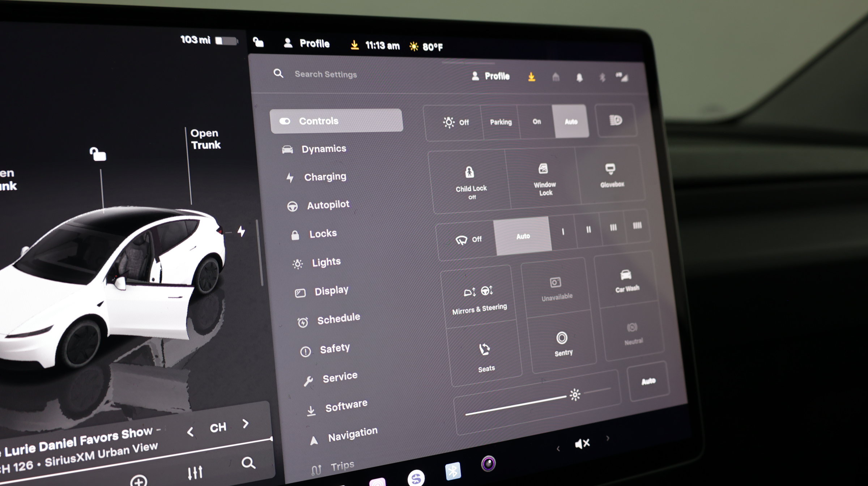Tap the Bluetooth icon in the settings header

602,77
